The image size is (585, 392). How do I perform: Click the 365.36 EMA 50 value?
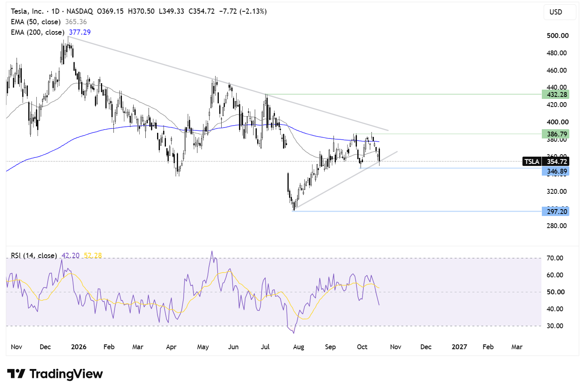(x=76, y=22)
